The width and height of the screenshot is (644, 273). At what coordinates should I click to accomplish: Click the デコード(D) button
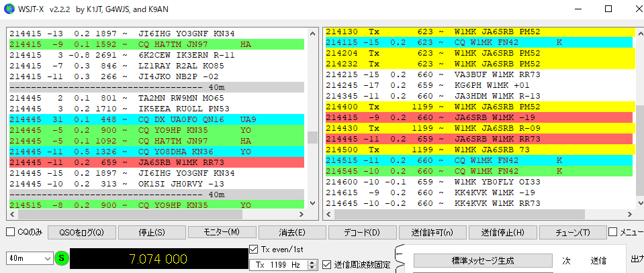(x=362, y=232)
